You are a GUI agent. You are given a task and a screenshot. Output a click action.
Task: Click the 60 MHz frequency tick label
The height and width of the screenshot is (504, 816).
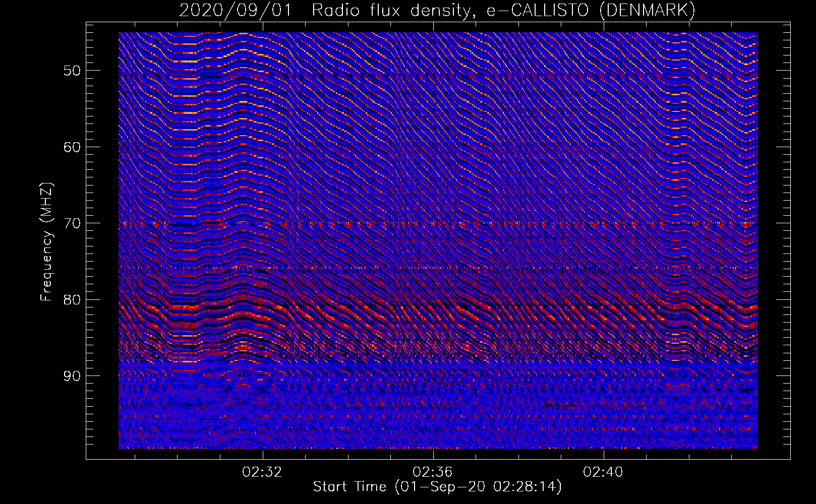pyautogui.click(x=72, y=147)
